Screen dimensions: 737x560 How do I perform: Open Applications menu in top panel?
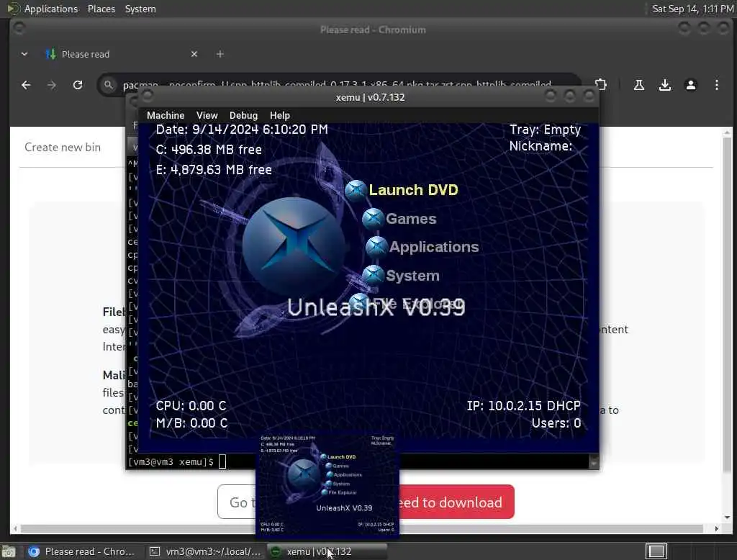point(51,9)
